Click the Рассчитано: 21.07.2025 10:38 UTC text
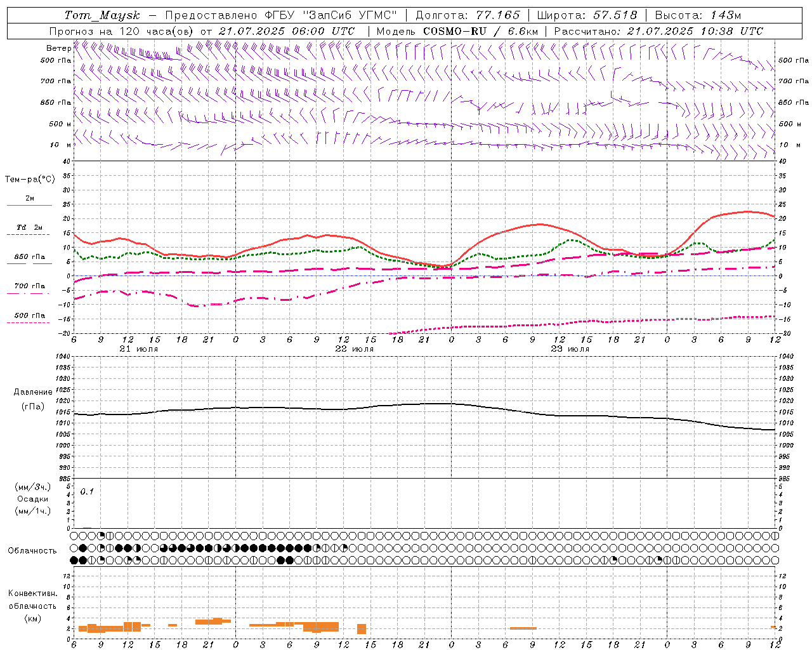This screenshot has width=812, height=650. click(659, 31)
